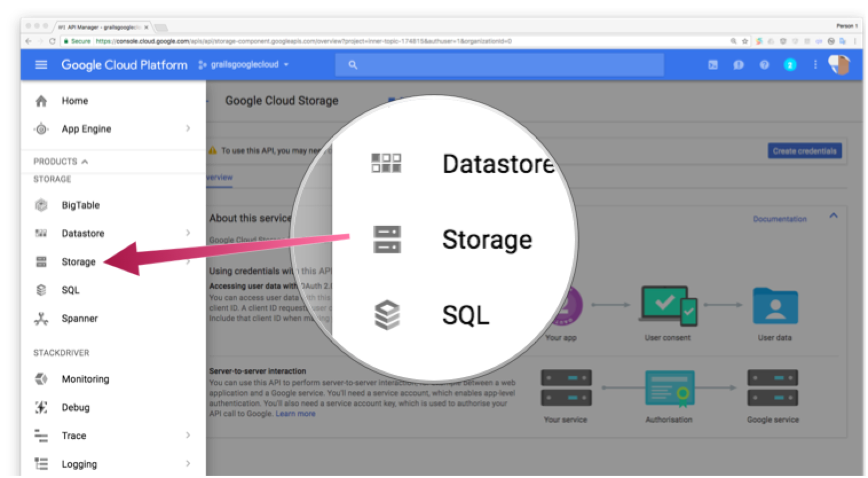Click the Debug icon
This screenshot has height=478, width=868.
point(41,408)
